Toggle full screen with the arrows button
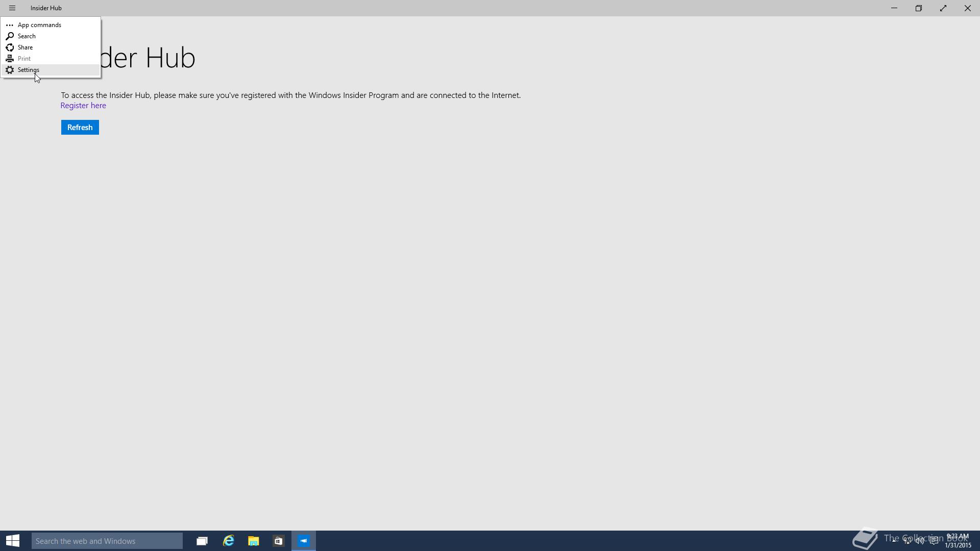The width and height of the screenshot is (980, 551). coord(943,8)
